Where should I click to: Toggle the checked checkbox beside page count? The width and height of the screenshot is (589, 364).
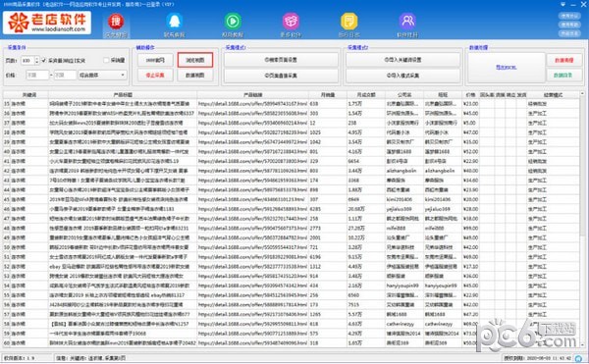click(44, 61)
